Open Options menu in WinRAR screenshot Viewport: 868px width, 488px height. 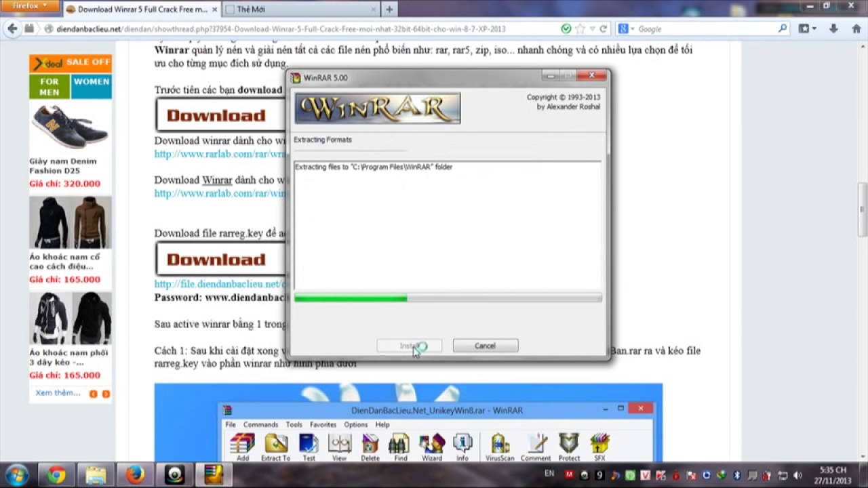point(355,424)
